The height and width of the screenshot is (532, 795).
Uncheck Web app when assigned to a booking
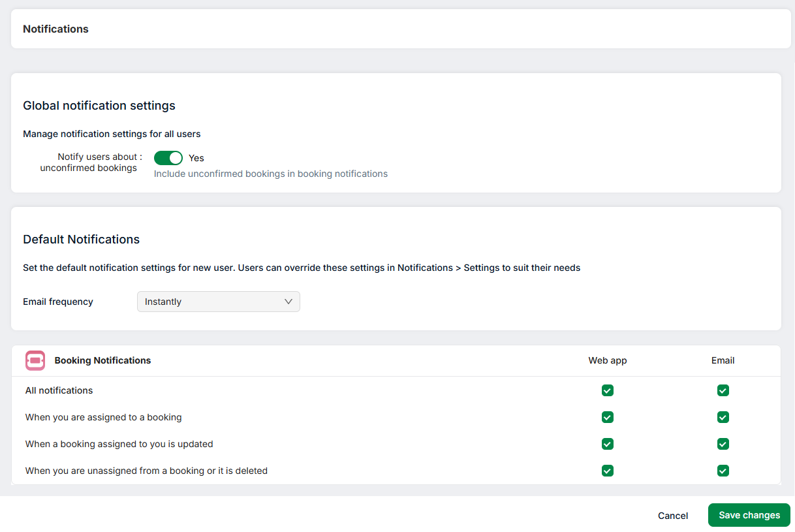(608, 417)
